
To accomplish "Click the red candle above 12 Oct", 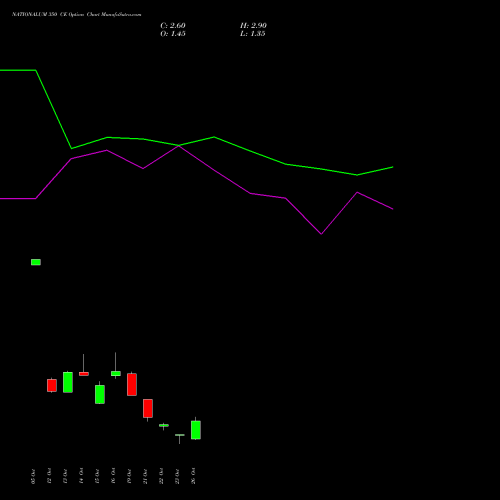I will [52, 385].
